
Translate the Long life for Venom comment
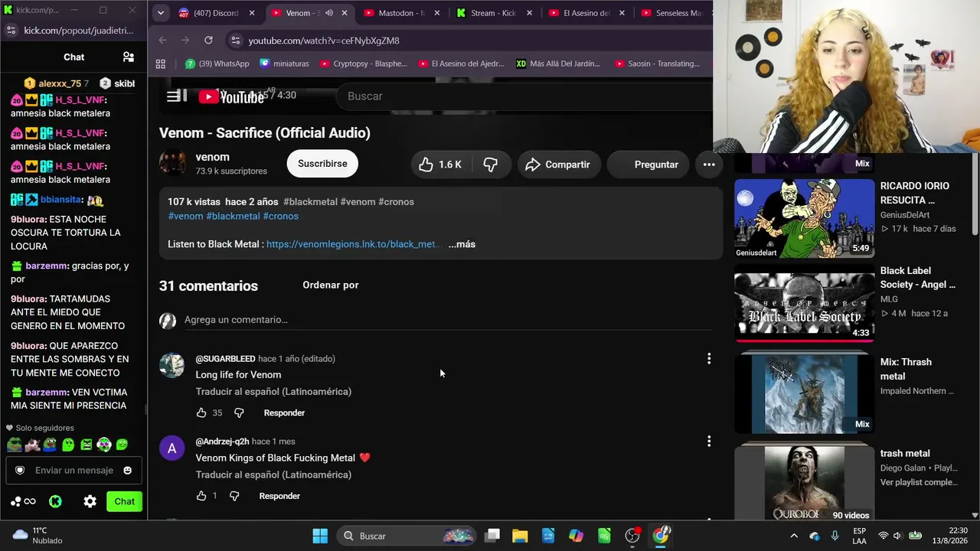pos(273,391)
